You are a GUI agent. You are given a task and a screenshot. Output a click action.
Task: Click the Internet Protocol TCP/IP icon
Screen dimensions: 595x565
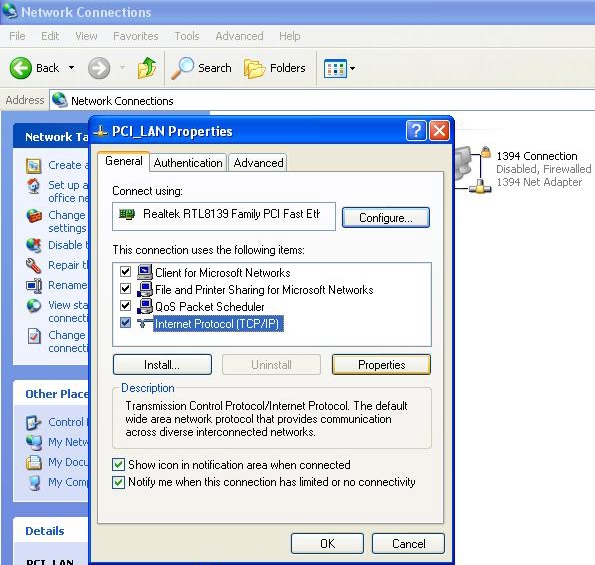coord(145,323)
